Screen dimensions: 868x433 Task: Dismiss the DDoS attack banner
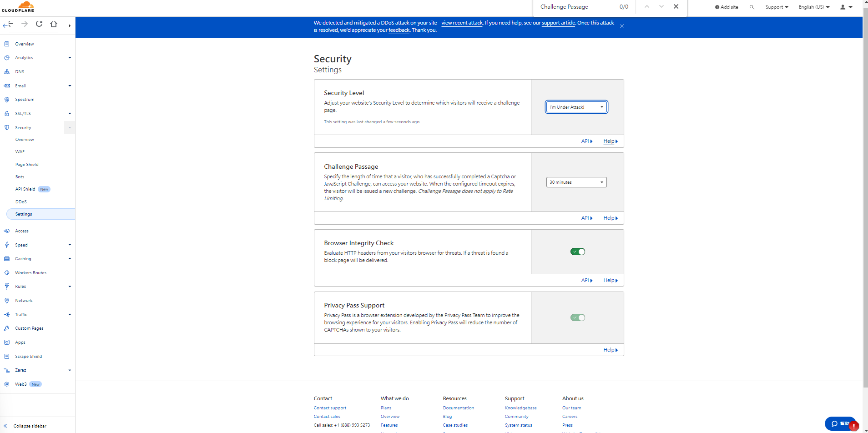point(622,26)
